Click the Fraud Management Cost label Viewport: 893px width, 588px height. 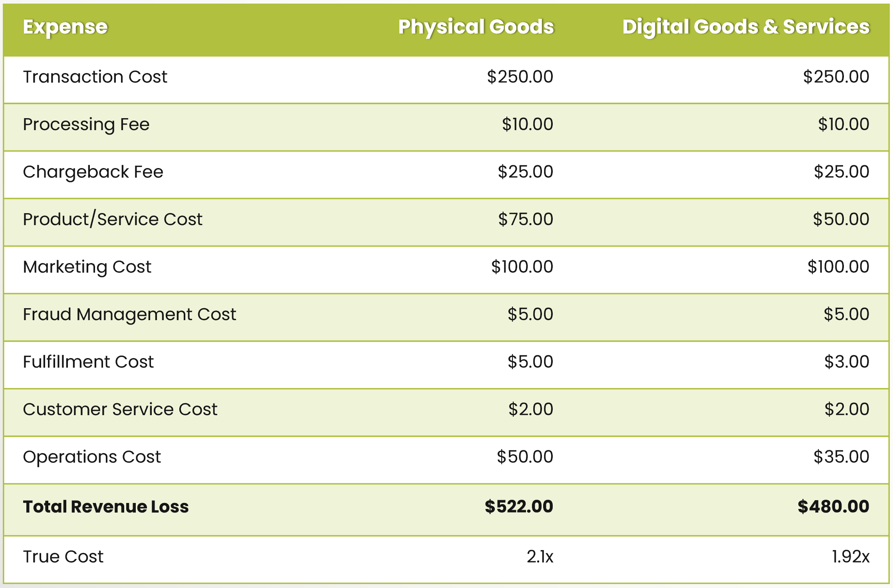click(129, 315)
